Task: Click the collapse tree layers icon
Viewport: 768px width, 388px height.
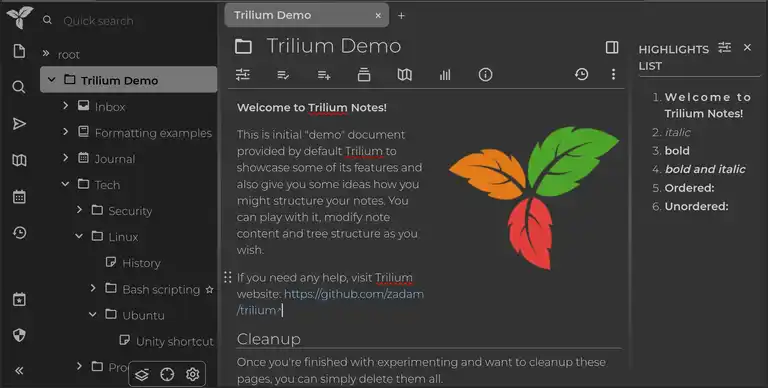Action: pyautogui.click(x=142, y=375)
